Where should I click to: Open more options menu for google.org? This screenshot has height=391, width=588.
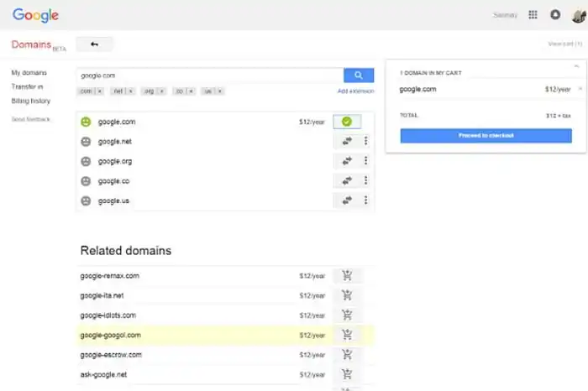[365, 161]
